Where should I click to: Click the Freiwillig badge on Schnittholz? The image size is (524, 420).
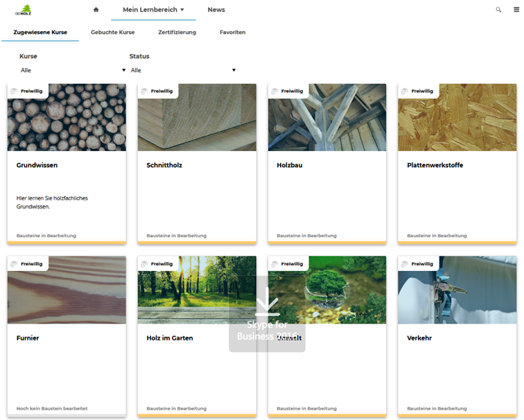[x=158, y=91]
